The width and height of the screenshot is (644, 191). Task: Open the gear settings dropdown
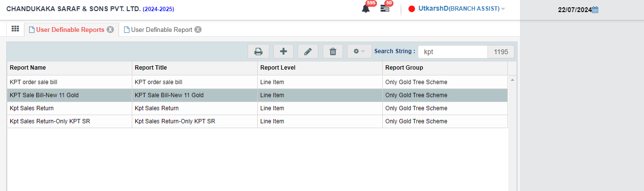[x=359, y=52]
